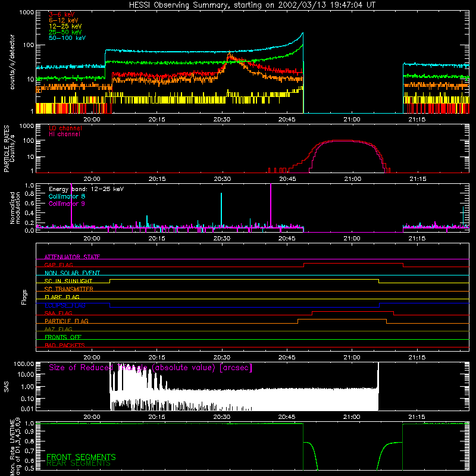The width and height of the screenshot is (476, 476).
Task: Click the PARTICLE FLAG label
Action: point(67,321)
